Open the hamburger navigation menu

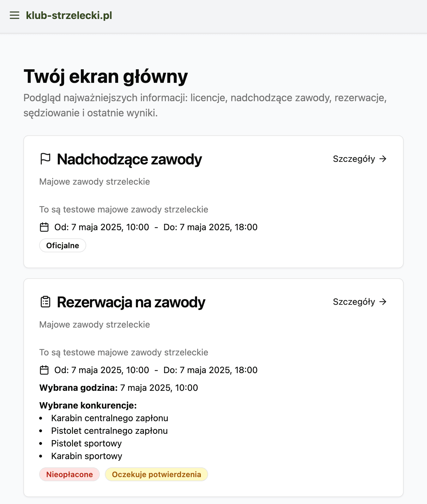point(15,15)
